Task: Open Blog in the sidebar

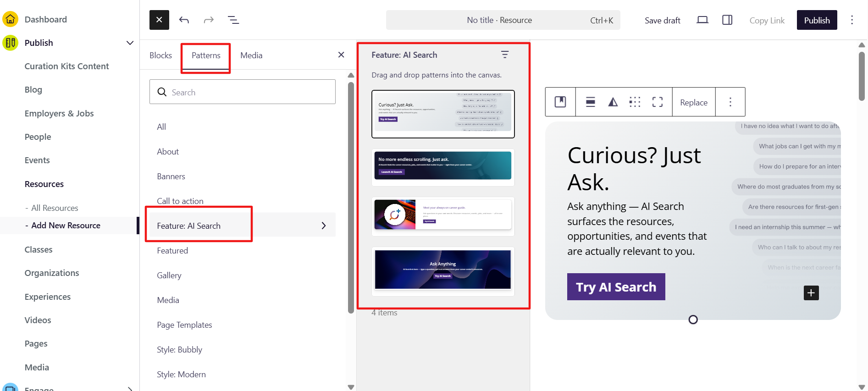Action: [33, 89]
